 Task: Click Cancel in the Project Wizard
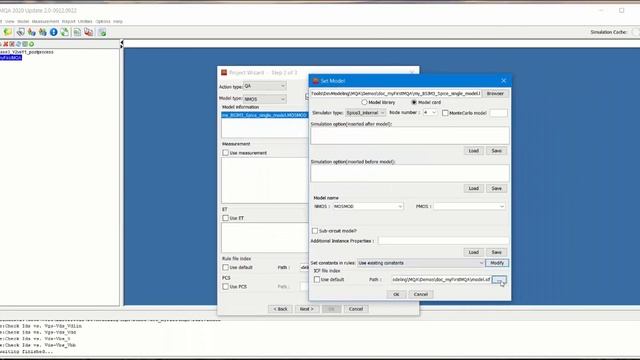coord(356,309)
